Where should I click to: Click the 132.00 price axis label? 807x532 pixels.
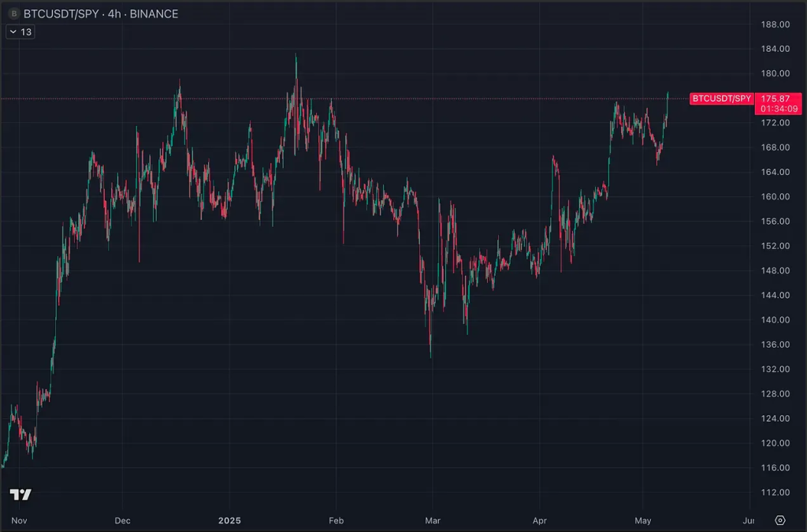(x=775, y=369)
